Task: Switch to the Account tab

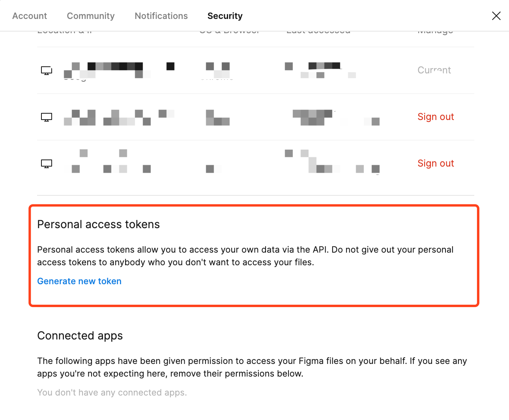Action: point(30,16)
